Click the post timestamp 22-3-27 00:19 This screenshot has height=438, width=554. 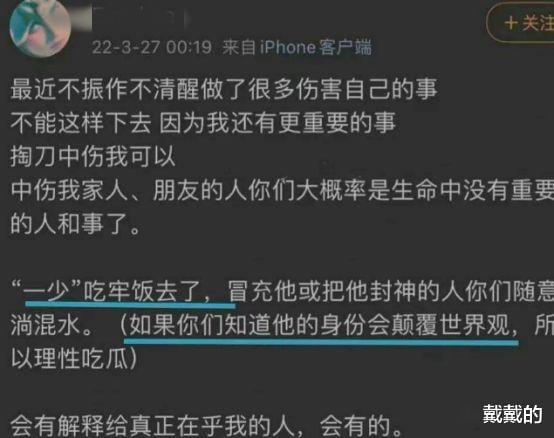[x=152, y=47]
